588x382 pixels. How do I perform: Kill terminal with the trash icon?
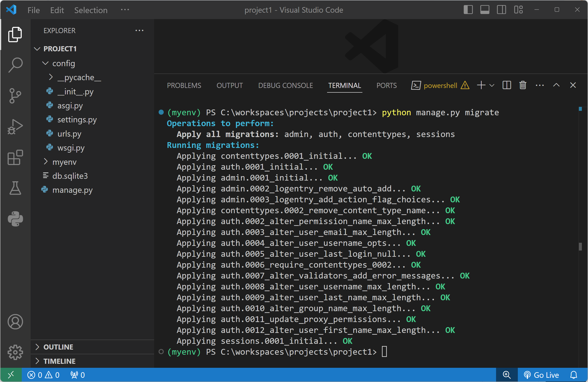click(523, 85)
